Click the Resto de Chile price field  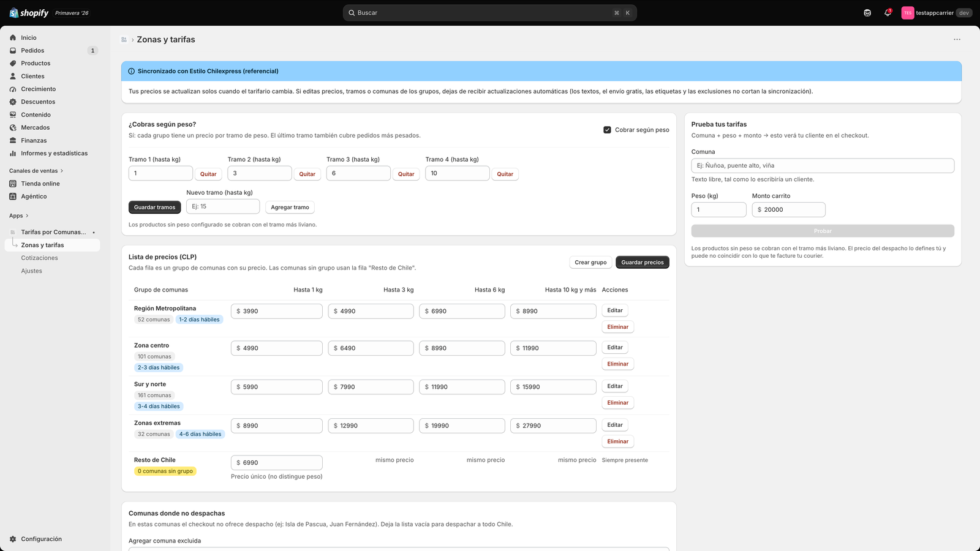(x=277, y=463)
